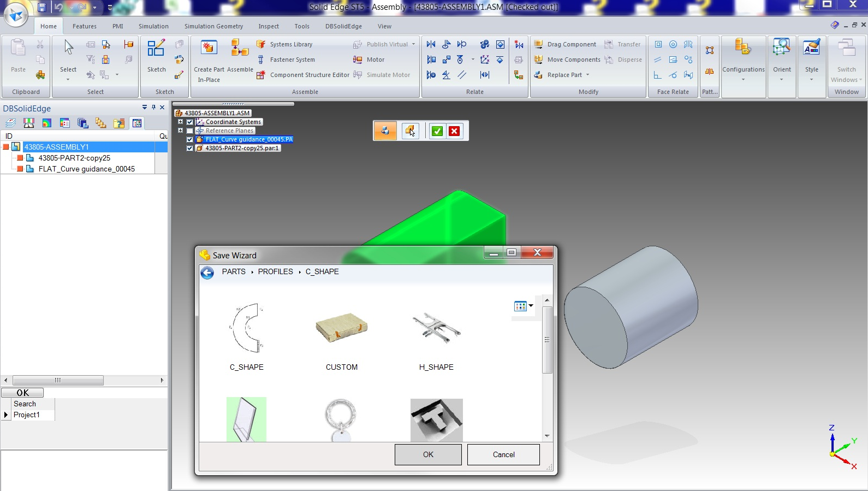This screenshot has width=868, height=491.
Task: Click the Transfer command
Action: pyautogui.click(x=622, y=44)
